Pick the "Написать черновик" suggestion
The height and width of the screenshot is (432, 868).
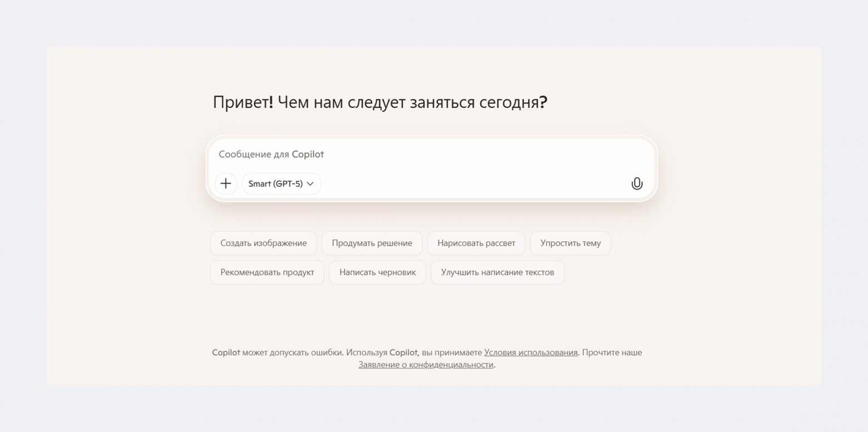(x=377, y=272)
